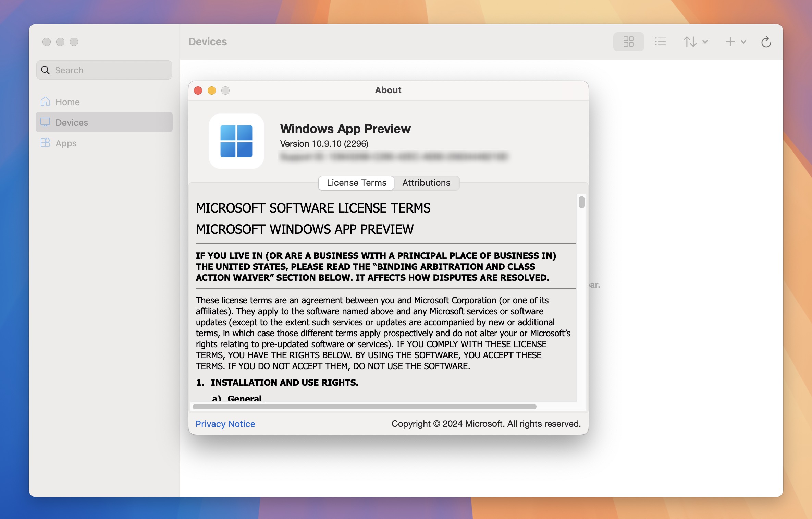Switch to the Attributions tab
Image resolution: width=812 pixels, height=519 pixels.
(x=426, y=182)
